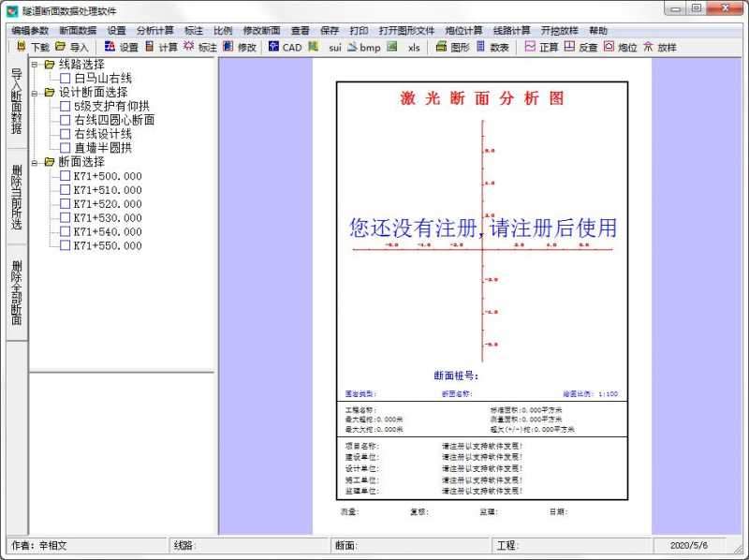The width and height of the screenshot is (749, 560).
Task: Collapse the 断面选择 tree node
Action: [34, 162]
